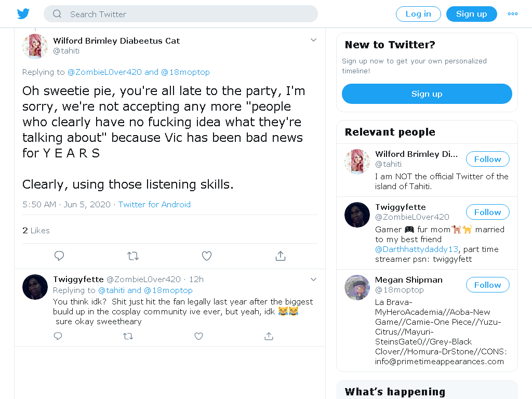The image size is (532, 399).
Task: Share the main tweet via the upload icon
Action: (280, 256)
